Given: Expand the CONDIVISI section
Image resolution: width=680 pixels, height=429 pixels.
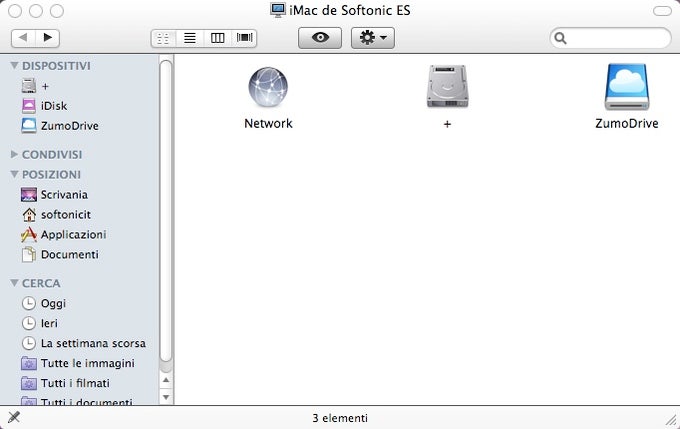Looking at the screenshot, I should tap(14, 154).
